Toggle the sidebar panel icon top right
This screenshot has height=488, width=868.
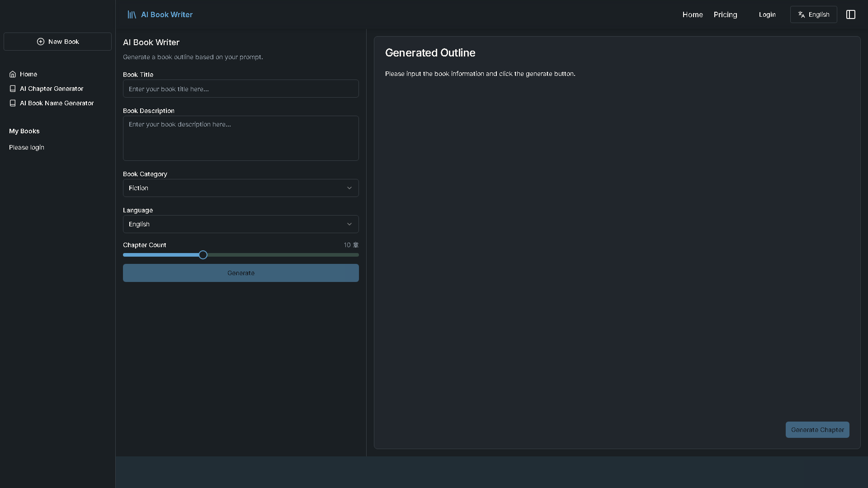point(851,14)
